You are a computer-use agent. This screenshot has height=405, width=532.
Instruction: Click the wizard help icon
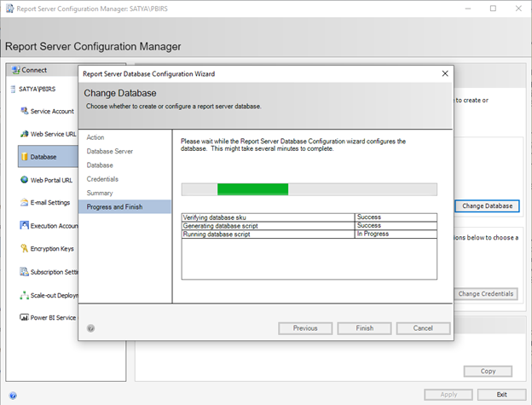[90, 328]
